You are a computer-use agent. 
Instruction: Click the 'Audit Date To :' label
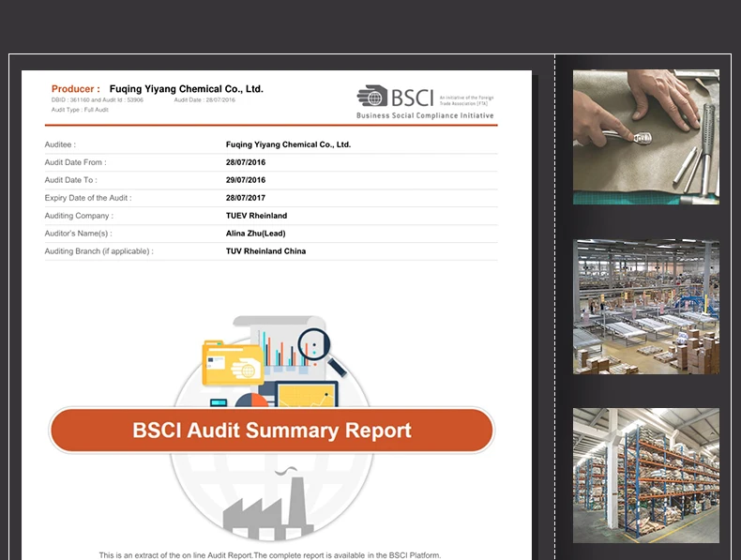pyautogui.click(x=71, y=180)
